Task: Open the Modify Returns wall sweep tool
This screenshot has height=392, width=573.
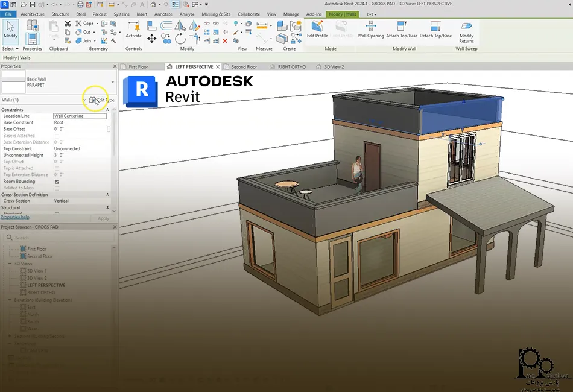Action: click(466, 30)
